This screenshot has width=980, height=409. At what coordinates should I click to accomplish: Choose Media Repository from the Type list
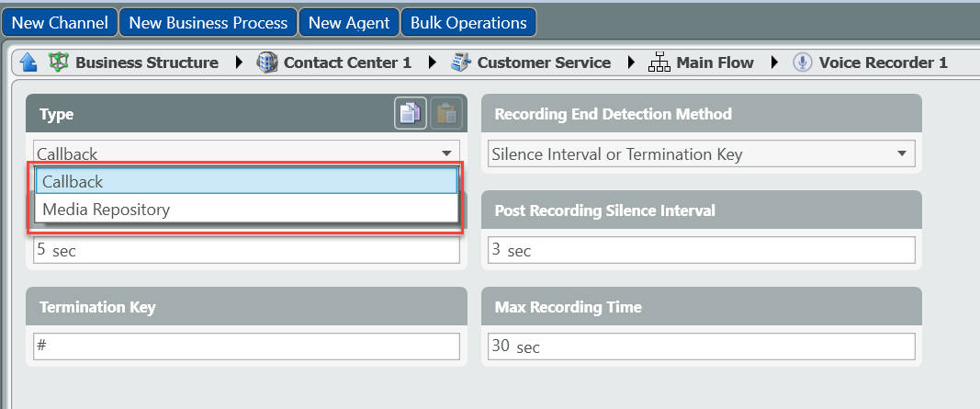[246, 210]
